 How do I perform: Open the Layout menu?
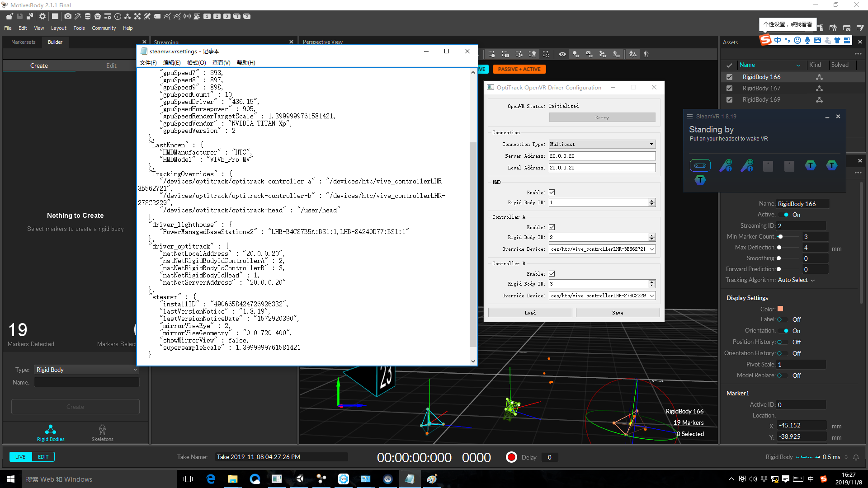pyautogui.click(x=58, y=28)
